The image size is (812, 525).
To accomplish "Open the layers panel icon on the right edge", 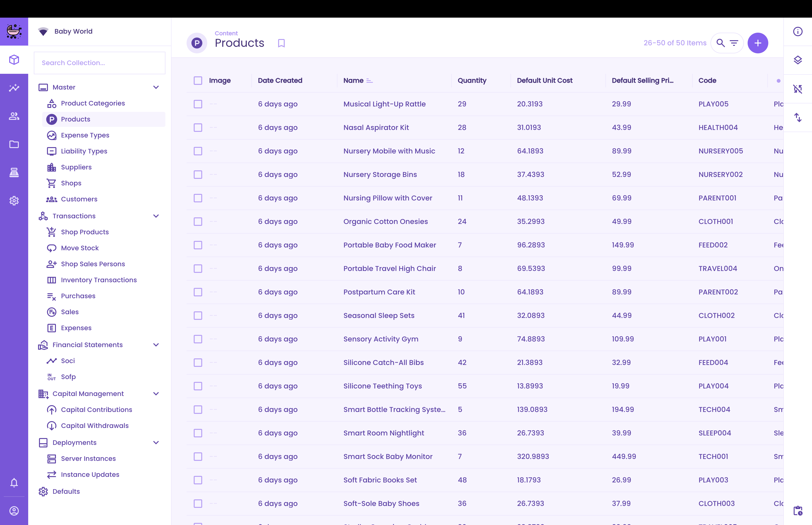I will click(x=798, y=60).
